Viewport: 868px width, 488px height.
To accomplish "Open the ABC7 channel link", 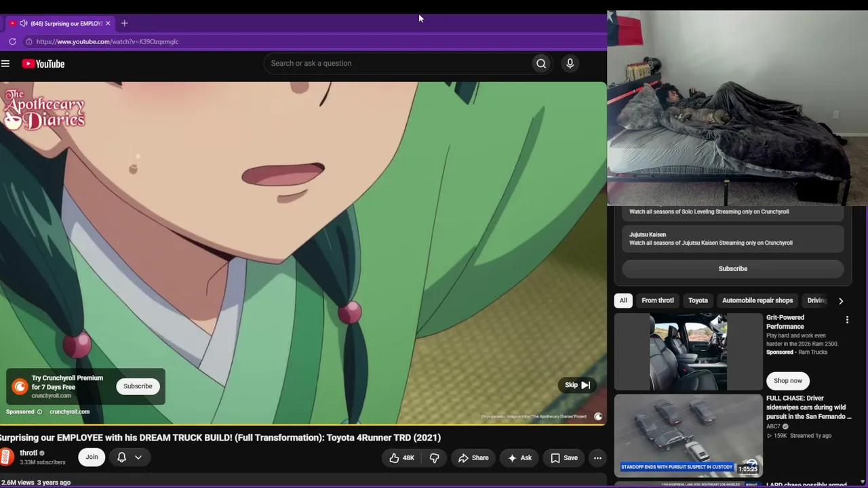I will pyautogui.click(x=773, y=426).
